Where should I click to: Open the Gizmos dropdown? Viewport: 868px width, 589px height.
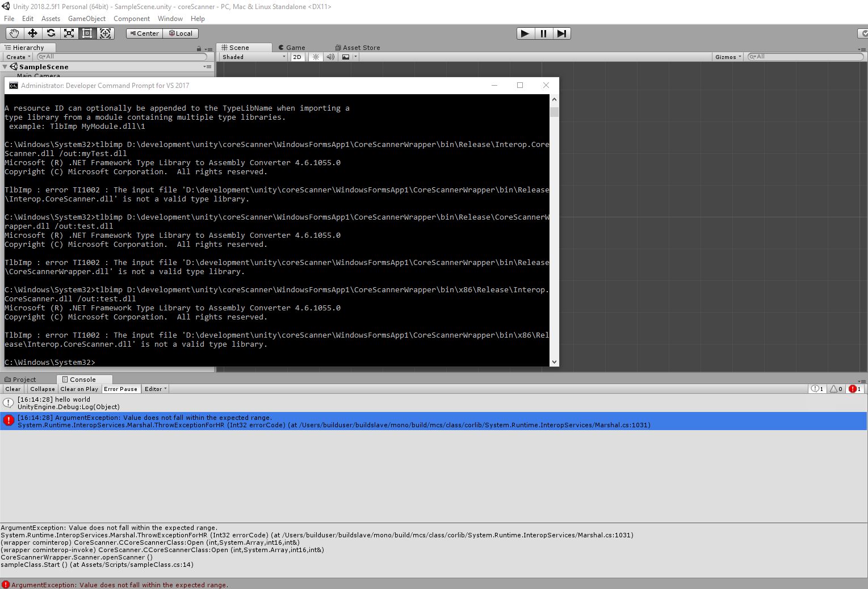[x=728, y=57]
